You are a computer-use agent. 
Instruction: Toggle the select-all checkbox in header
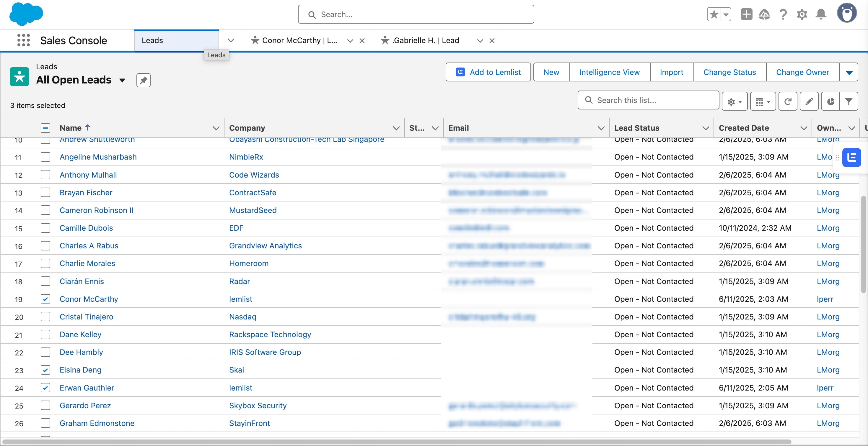[x=45, y=128]
